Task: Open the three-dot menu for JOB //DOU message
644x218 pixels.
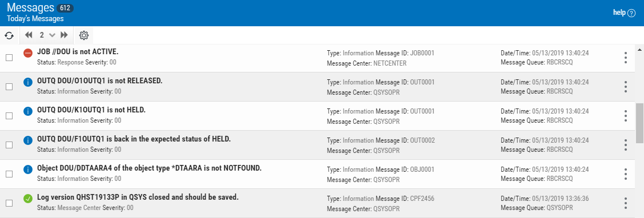Action: [626, 58]
